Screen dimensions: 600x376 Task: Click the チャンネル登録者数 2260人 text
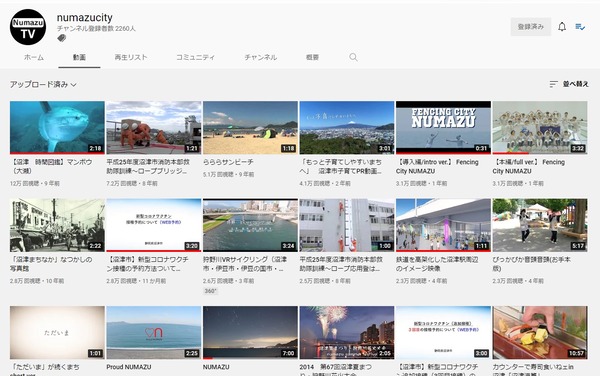[96, 29]
